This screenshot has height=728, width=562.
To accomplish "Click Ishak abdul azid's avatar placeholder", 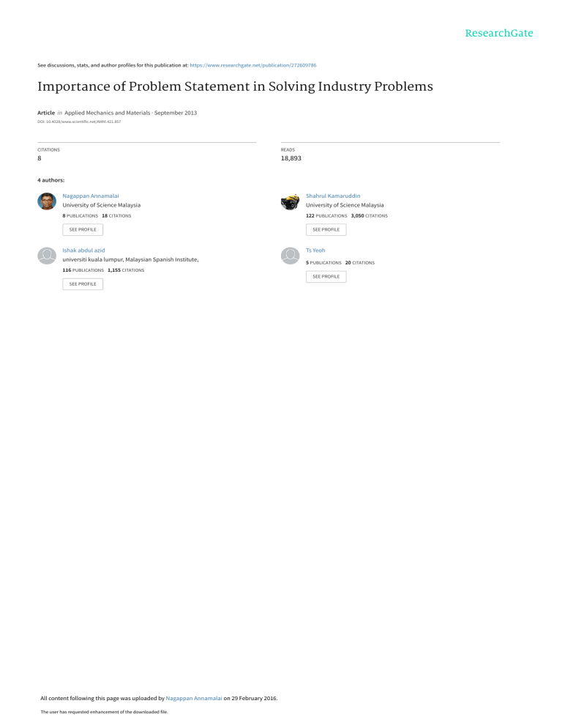I will 47,255.
